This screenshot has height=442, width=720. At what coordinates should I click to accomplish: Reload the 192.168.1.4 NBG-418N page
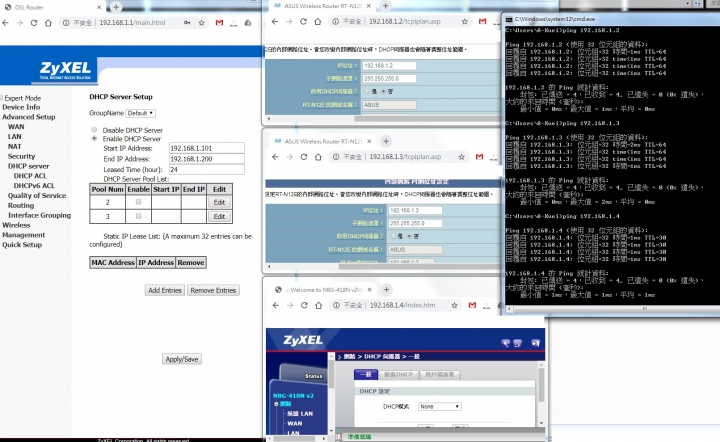pyautogui.click(x=304, y=305)
